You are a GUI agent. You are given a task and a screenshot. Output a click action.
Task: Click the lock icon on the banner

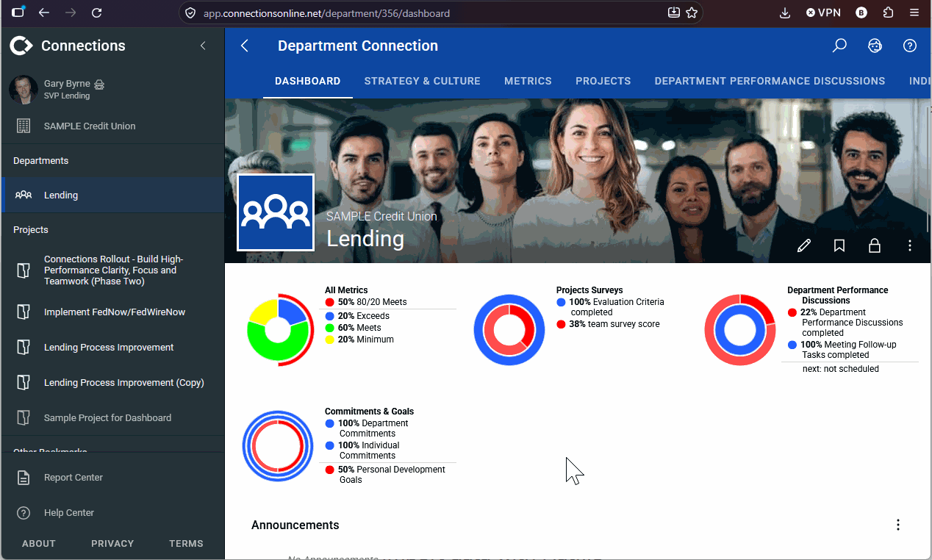pos(875,245)
